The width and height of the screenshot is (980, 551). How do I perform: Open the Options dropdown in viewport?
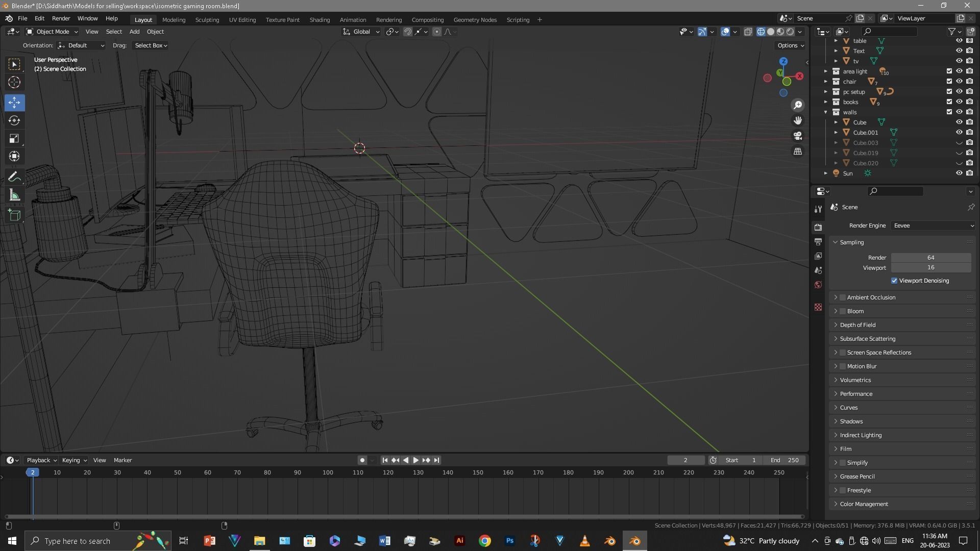[790, 45]
